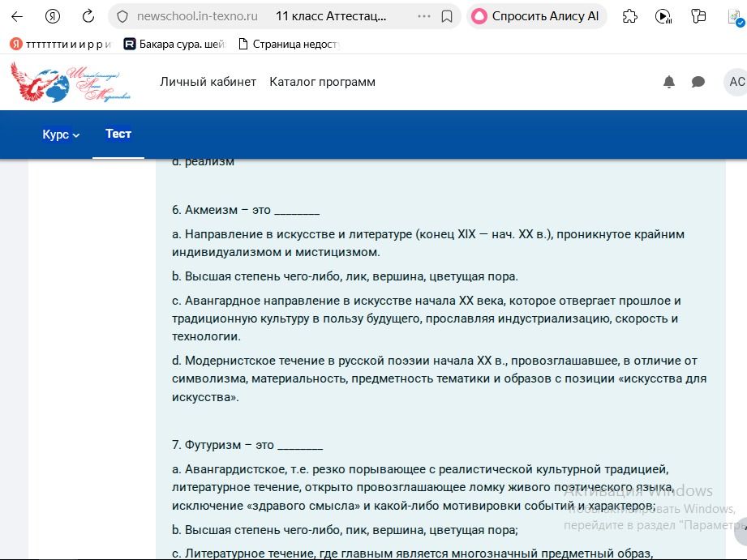Bookmark this page with the bookmark icon
This screenshot has width=747, height=560.
(447, 17)
